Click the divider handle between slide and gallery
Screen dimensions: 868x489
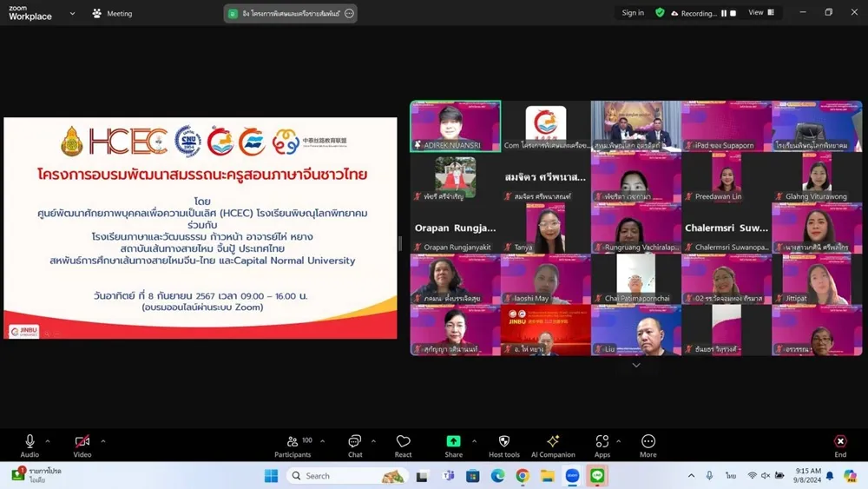coord(400,244)
